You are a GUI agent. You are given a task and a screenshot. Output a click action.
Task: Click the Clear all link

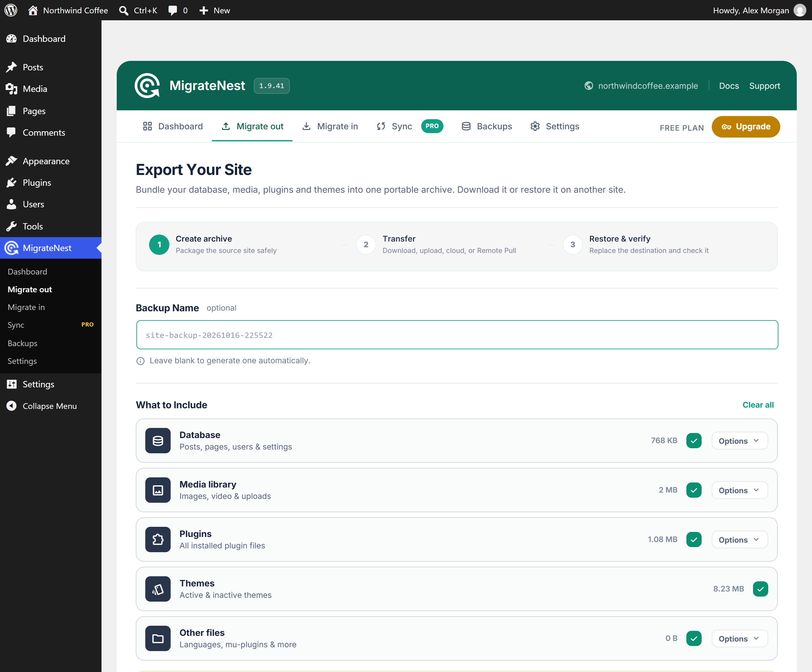(758, 404)
